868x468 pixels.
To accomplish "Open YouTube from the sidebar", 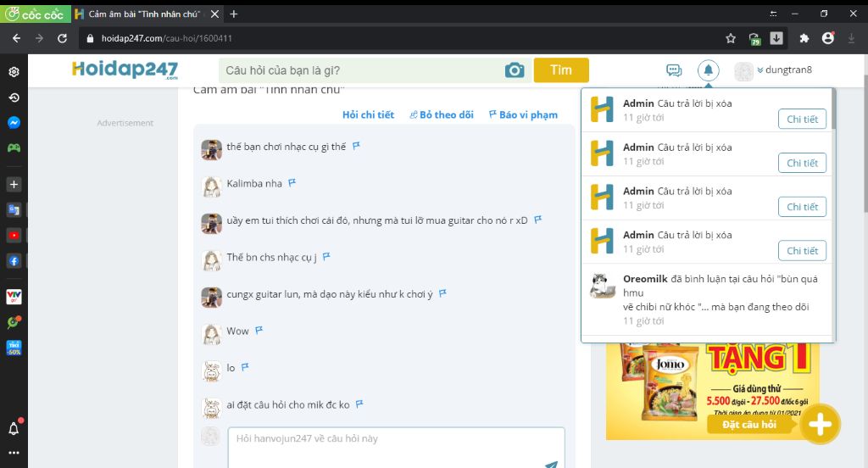I will click(14, 236).
